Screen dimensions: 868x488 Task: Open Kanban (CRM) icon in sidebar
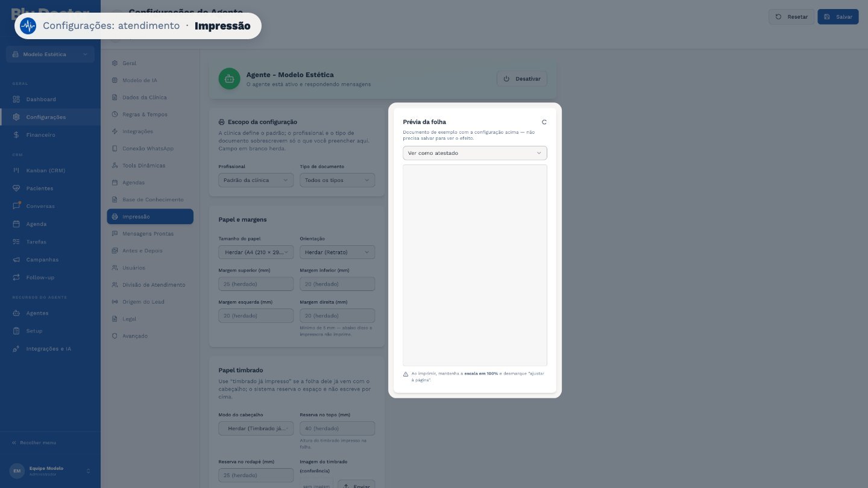pos(16,170)
